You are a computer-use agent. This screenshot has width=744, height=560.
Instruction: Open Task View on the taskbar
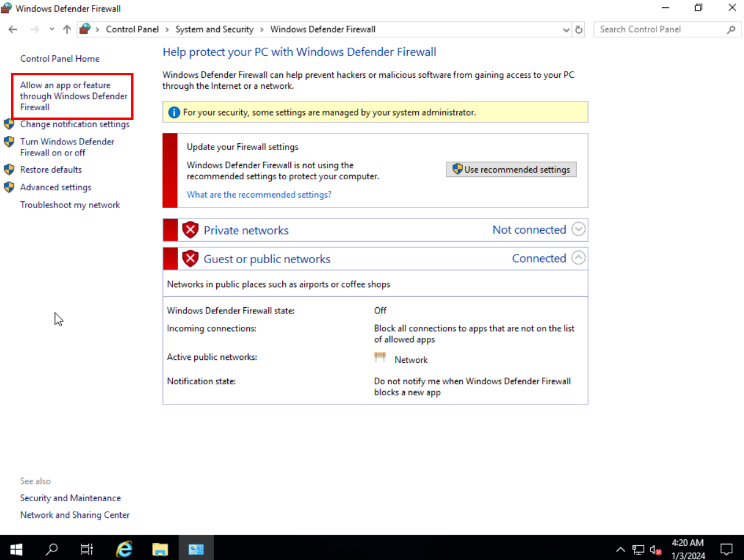[87, 548]
